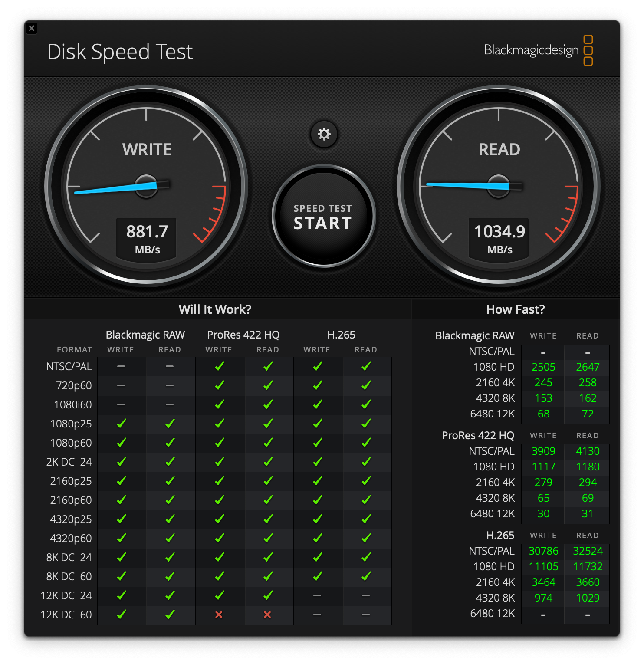Click the read gauge needle hub
Screen dimensions: 644x664
pyautogui.click(x=499, y=186)
